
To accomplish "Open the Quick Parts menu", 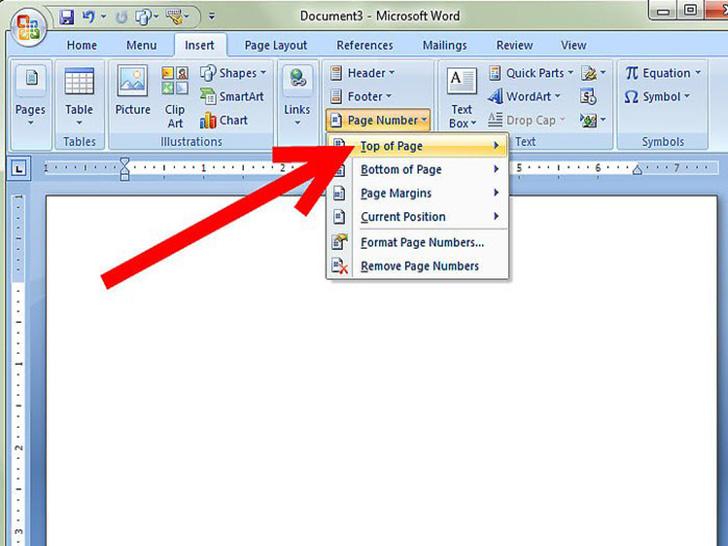I will coord(531,73).
